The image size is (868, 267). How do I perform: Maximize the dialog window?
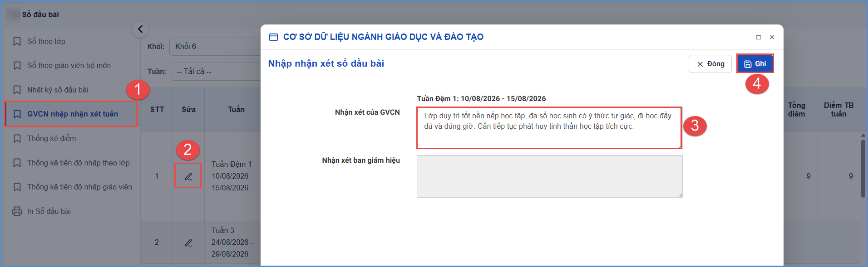pos(758,37)
